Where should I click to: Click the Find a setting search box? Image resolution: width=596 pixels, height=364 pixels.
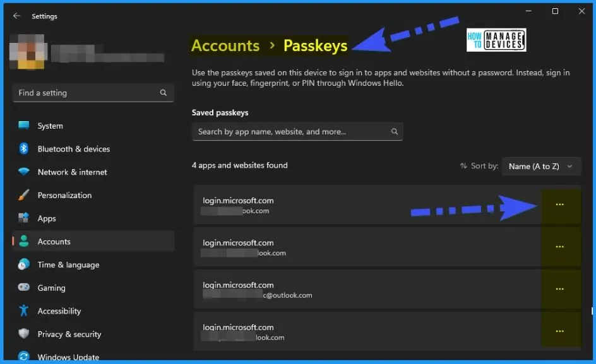(93, 93)
